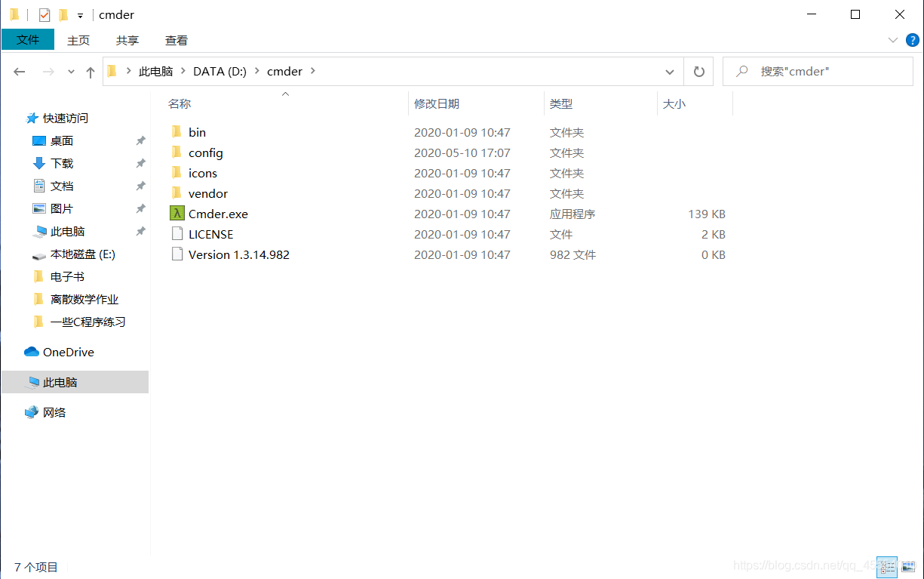Click the 2020-05-10 17:07 date of config
This screenshot has width=924, height=579.
[x=462, y=152]
